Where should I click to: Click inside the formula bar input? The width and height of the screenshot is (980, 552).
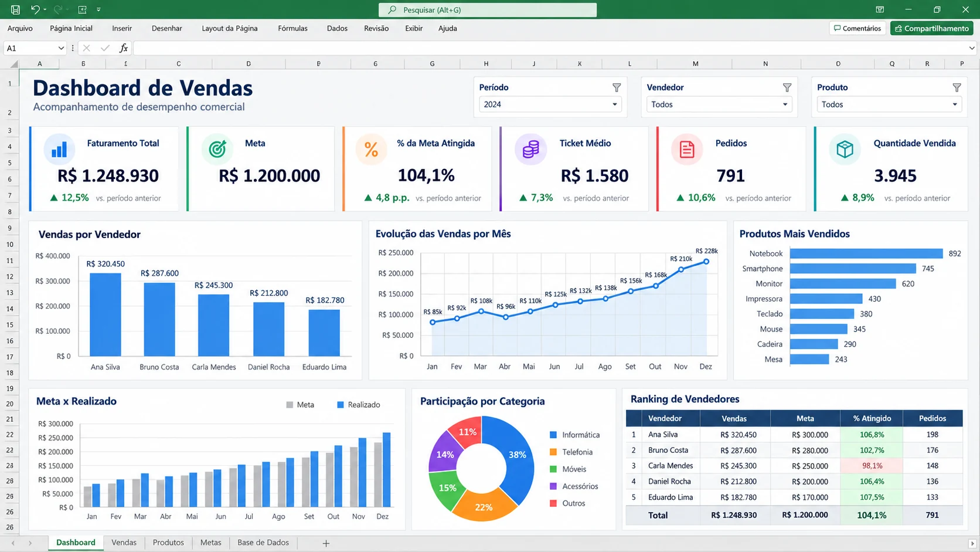click(x=550, y=48)
